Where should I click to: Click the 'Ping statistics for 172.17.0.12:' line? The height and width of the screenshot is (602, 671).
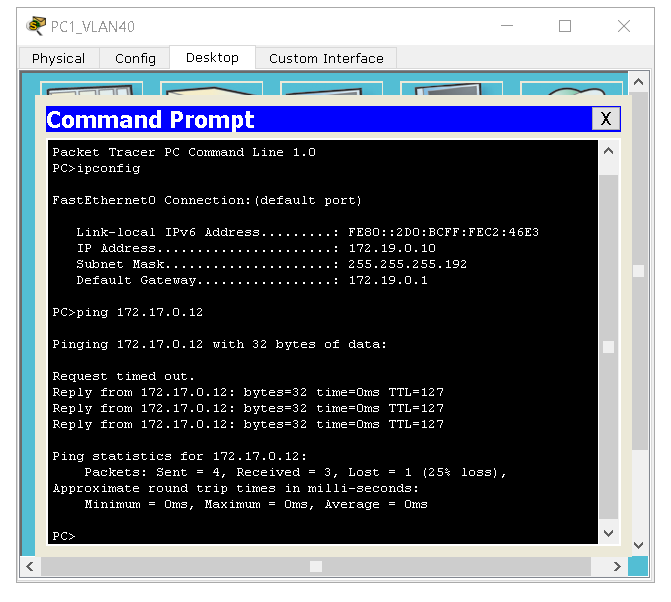coord(180,456)
